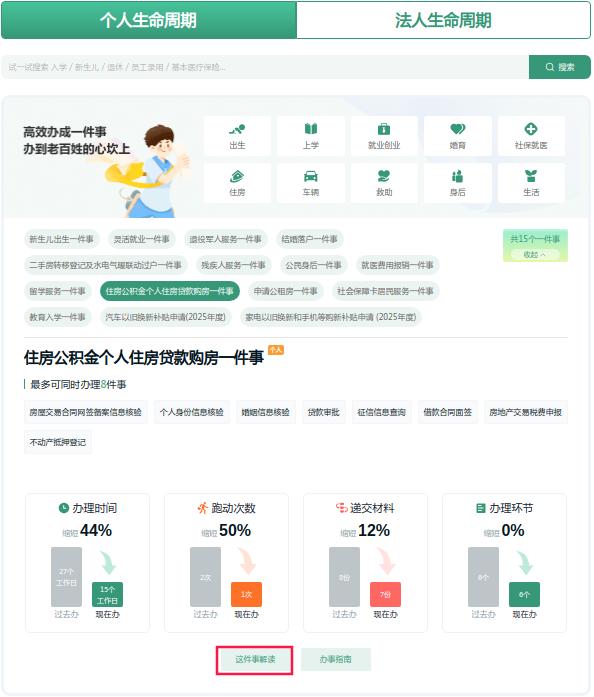Screen dimensions: 594x697
Task: Click the 婚育 heart icon
Action: 458,129
